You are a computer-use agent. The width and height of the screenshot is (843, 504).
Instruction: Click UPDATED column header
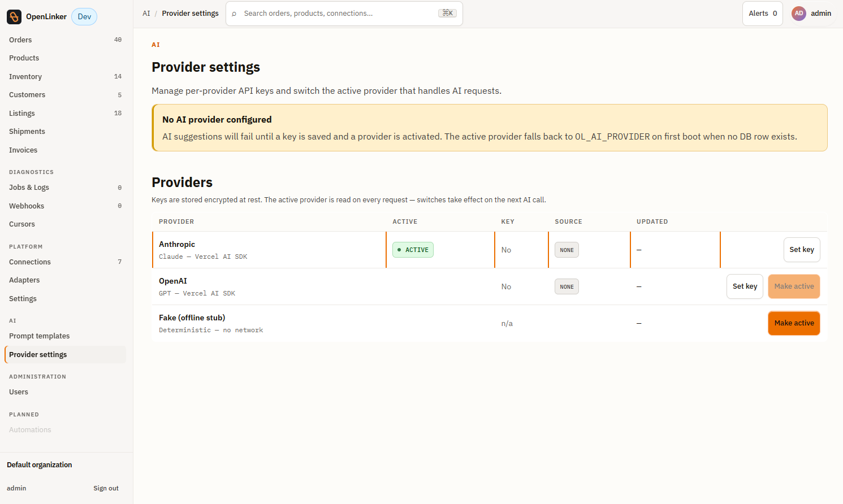[x=652, y=221]
